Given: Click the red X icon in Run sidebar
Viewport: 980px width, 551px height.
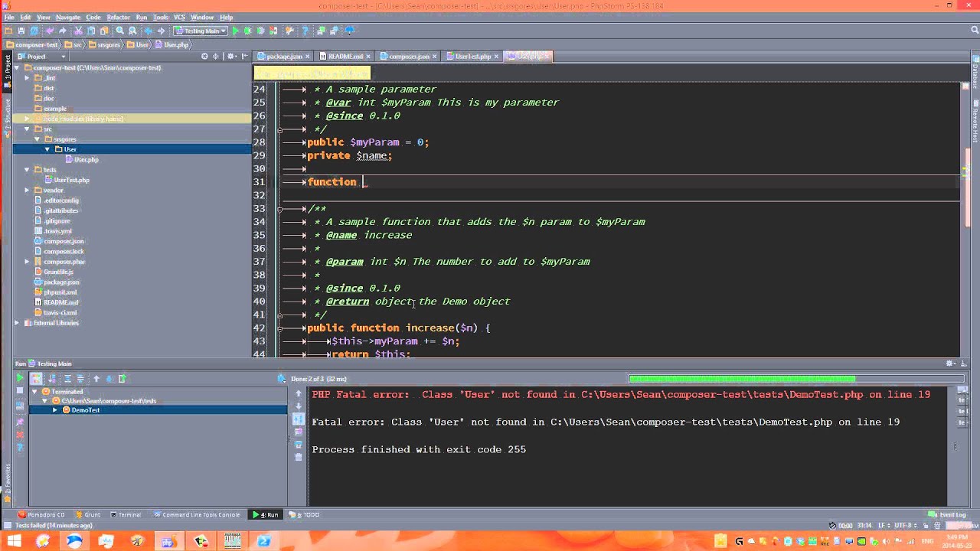Looking at the screenshot, I should tap(20, 435).
